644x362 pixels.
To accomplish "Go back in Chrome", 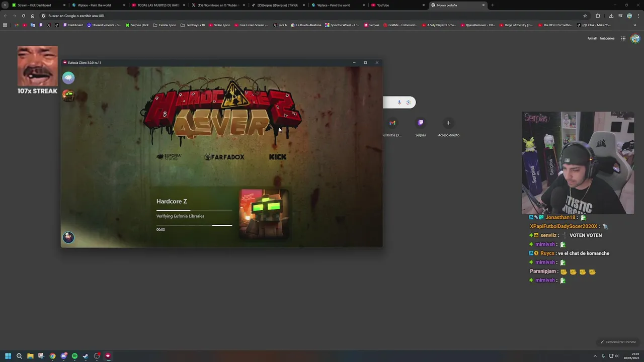I will coord(5,16).
